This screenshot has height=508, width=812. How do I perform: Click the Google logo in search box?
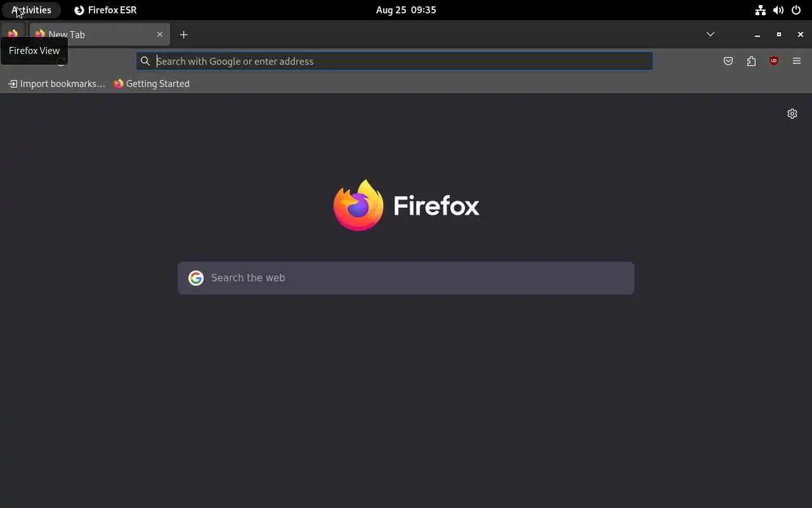point(196,278)
